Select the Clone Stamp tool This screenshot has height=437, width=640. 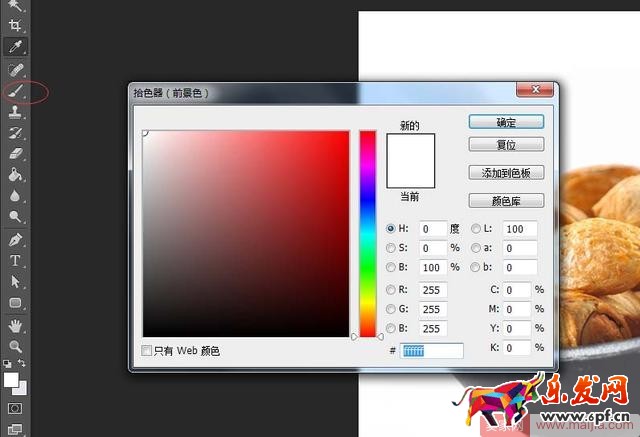pyautogui.click(x=15, y=111)
